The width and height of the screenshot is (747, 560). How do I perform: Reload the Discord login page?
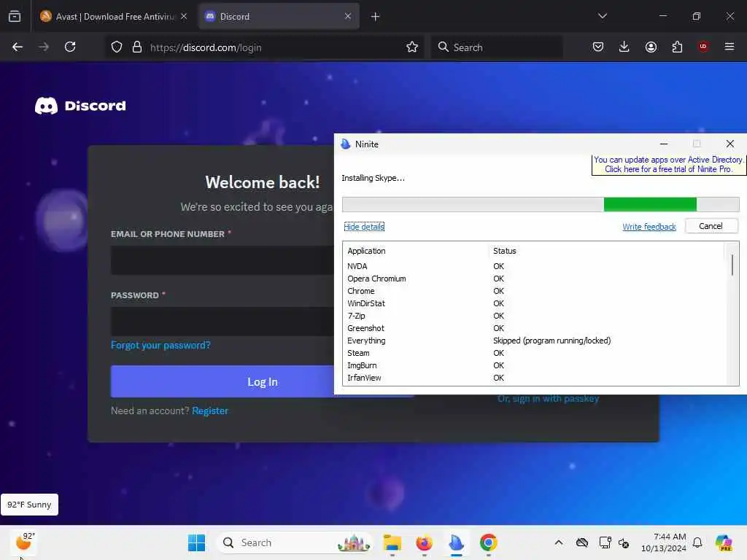[x=70, y=47]
